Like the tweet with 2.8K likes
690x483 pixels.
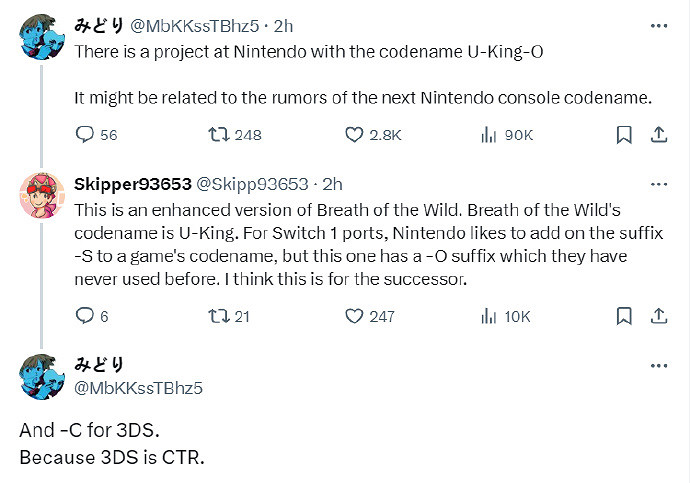click(x=353, y=134)
